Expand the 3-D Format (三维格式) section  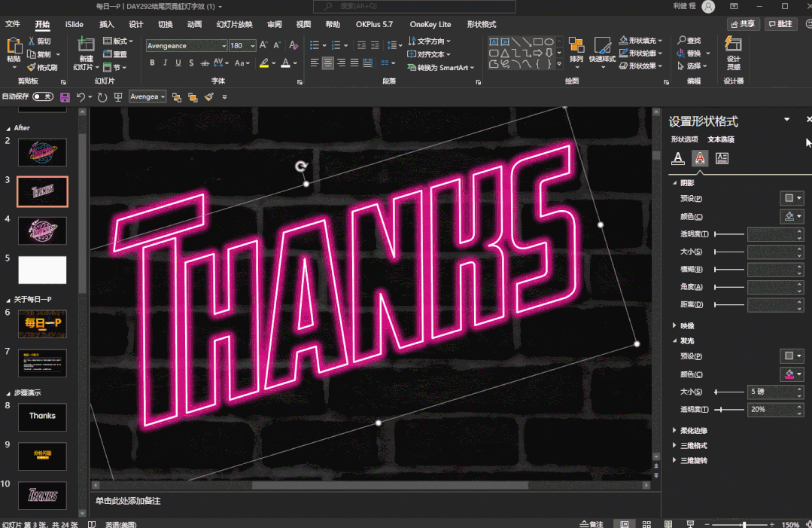674,445
